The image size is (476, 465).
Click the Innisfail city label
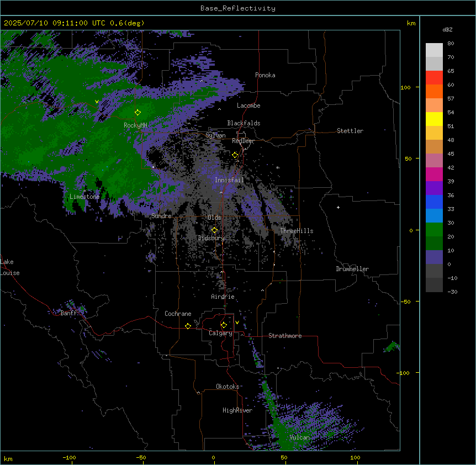click(x=229, y=180)
